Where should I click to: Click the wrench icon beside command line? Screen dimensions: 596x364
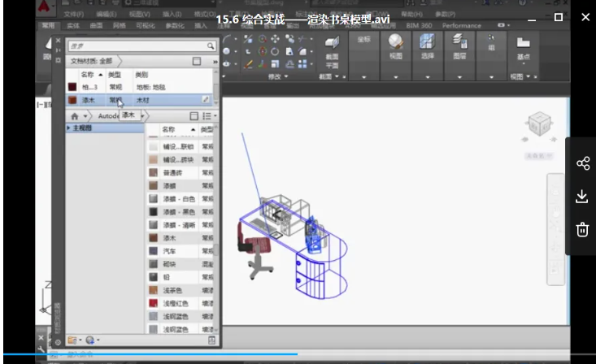click(41, 349)
